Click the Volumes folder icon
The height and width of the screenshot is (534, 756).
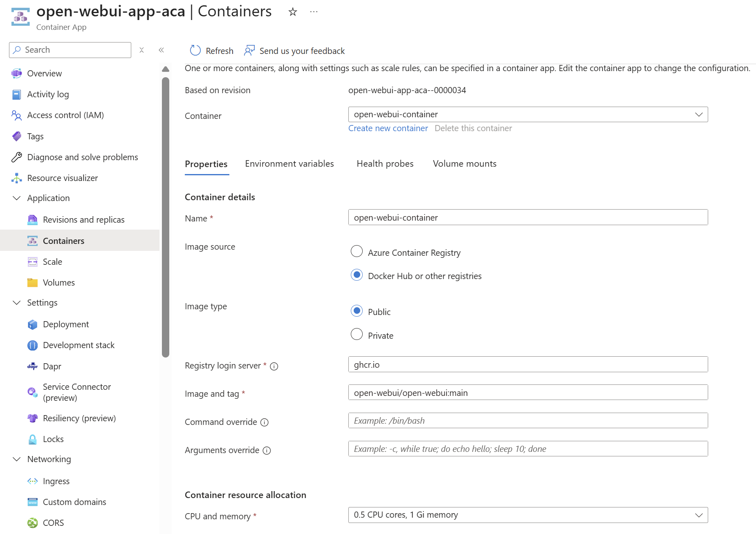(x=32, y=283)
